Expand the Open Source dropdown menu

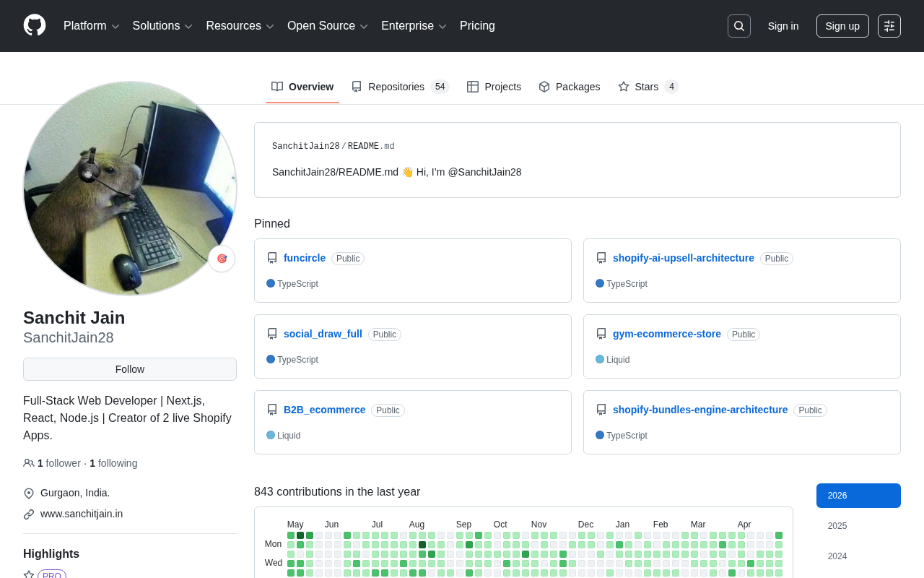[328, 26]
